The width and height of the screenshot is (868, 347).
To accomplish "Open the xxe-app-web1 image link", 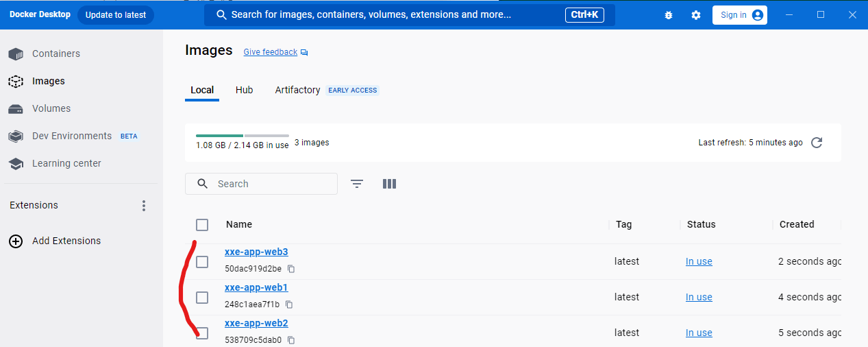I will [x=256, y=287].
